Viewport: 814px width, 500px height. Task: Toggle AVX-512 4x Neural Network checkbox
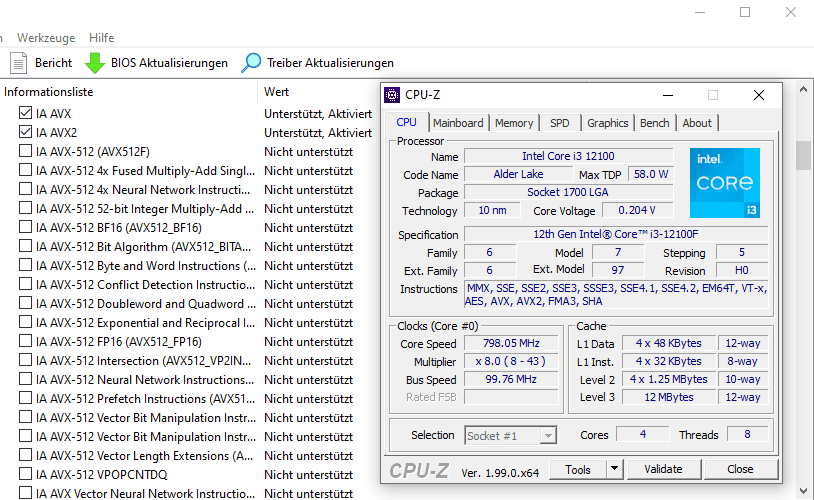(25, 189)
